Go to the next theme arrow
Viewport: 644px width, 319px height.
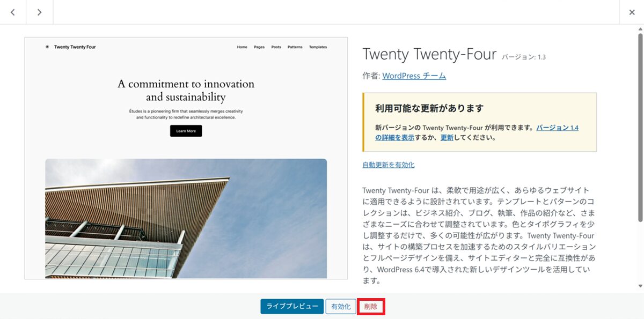coord(39,12)
